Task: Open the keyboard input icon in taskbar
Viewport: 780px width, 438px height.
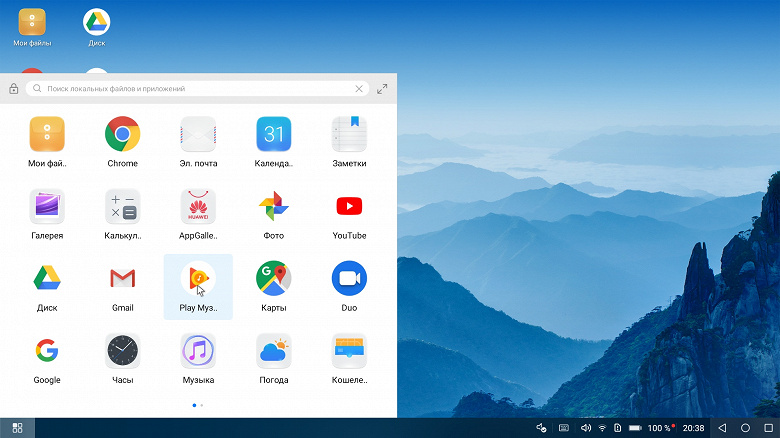Action: click(x=564, y=428)
